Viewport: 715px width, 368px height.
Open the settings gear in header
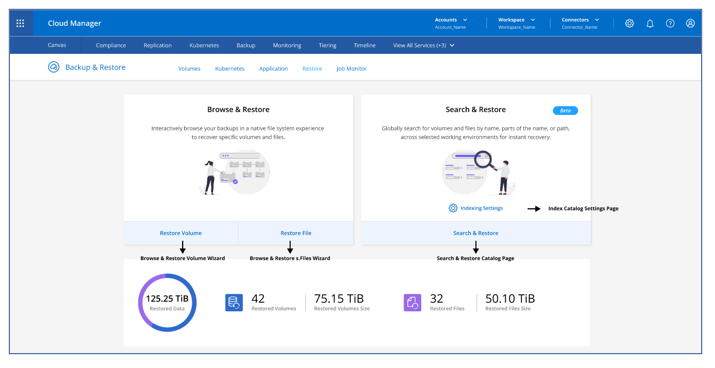629,23
